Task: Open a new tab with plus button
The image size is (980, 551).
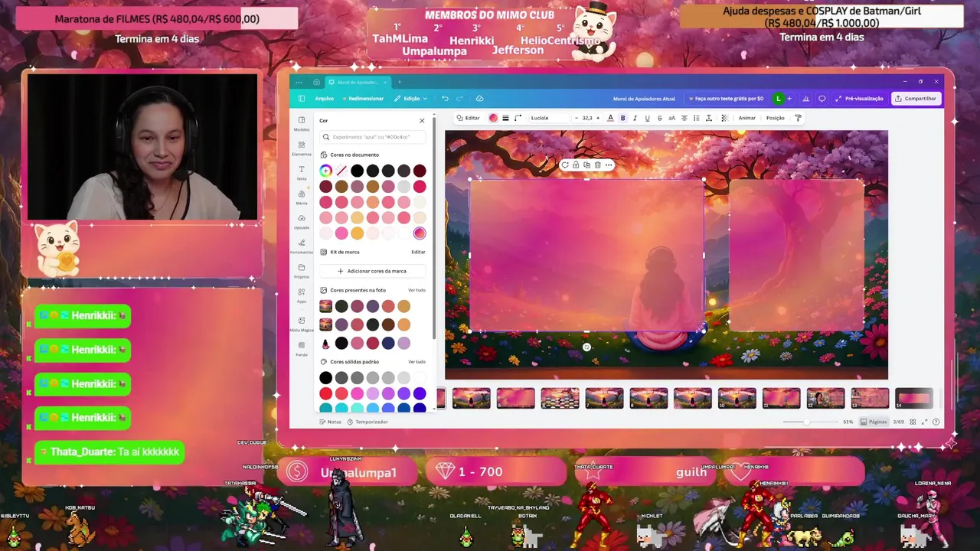Action: (x=399, y=82)
